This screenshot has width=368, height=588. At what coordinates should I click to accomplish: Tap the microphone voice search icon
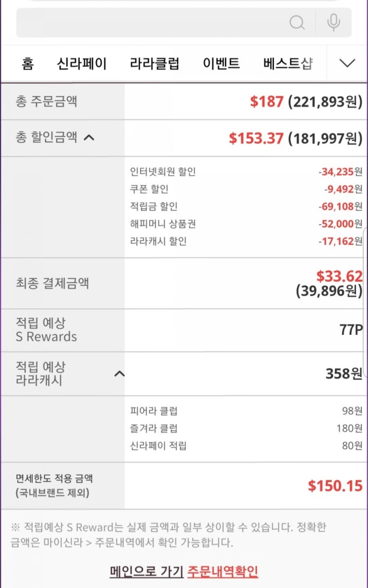point(334,22)
